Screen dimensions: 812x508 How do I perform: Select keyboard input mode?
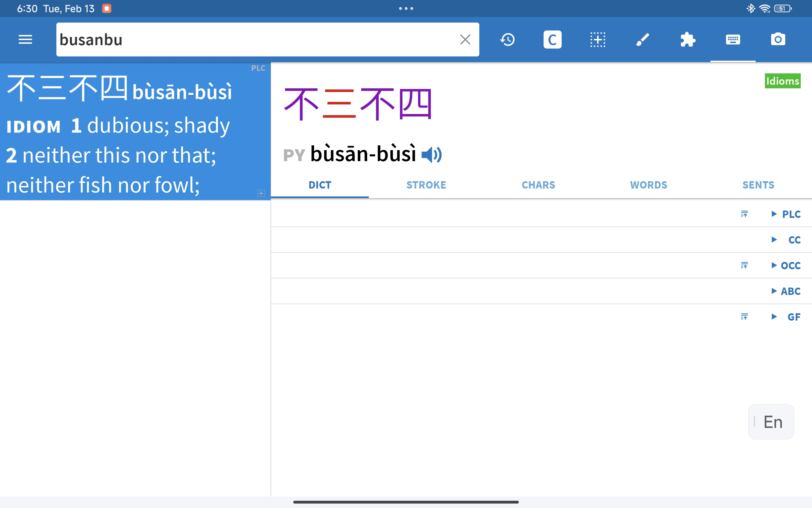point(733,40)
